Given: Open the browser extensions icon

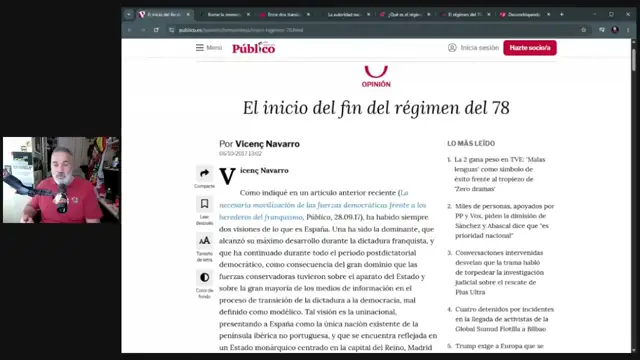Looking at the screenshot, I should pyautogui.click(x=602, y=30).
